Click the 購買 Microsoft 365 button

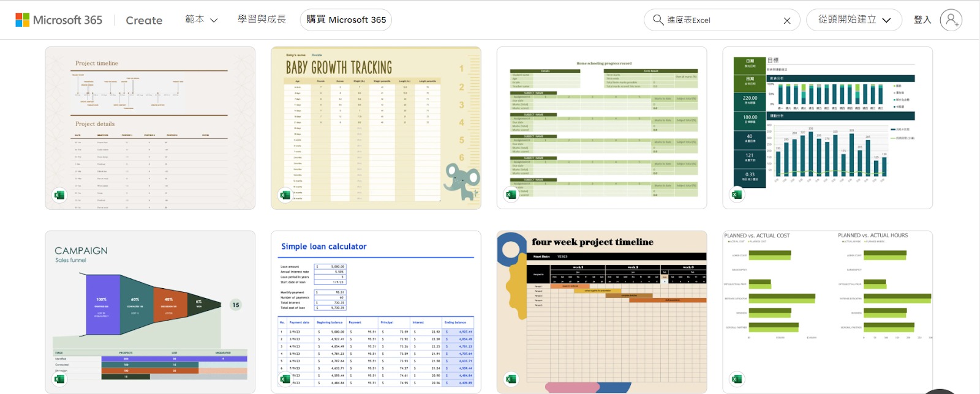pos(346,20)
